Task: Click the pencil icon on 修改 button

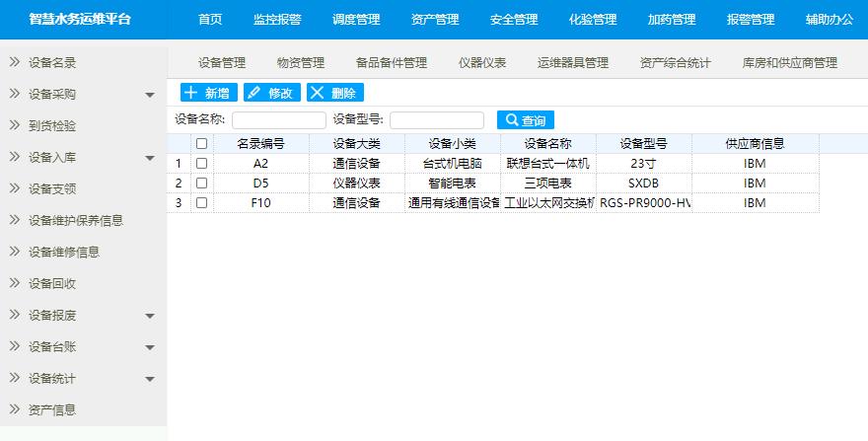Action: tap(254, 93)
